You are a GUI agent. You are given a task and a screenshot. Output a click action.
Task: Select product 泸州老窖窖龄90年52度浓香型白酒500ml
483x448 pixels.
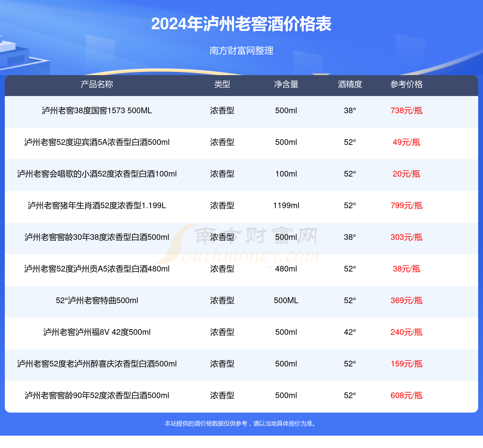tap(97, 395)
